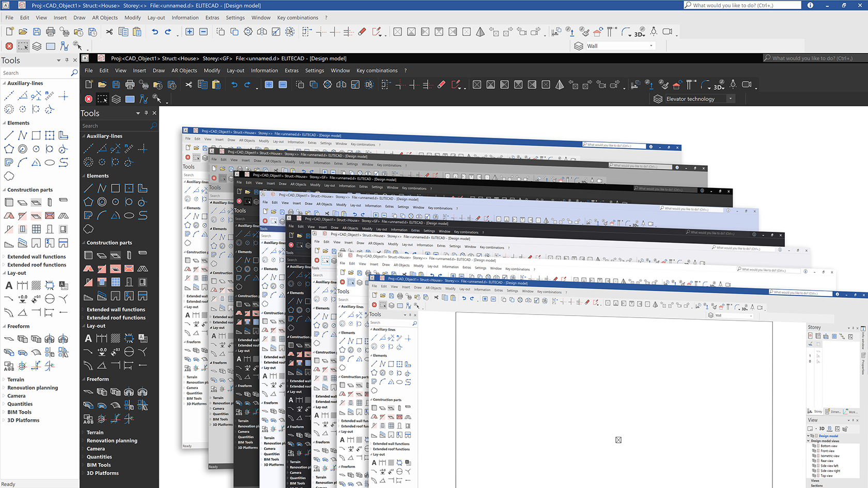The image size is (868, 488).
Task: Click the Zoom In plus icon
Action: [189, 32]
